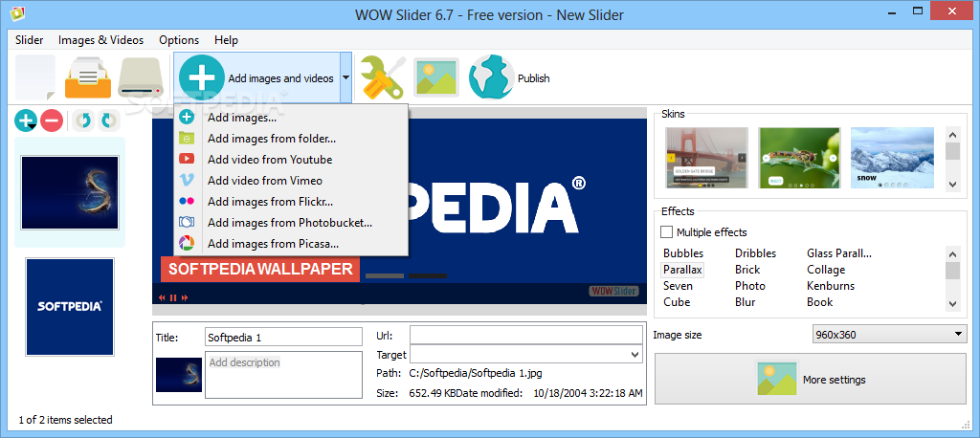The image size is (980, 438).
Task: Click the Photobucket camera icon in menu
Action: pyautogui.click(x=187, y=223)
